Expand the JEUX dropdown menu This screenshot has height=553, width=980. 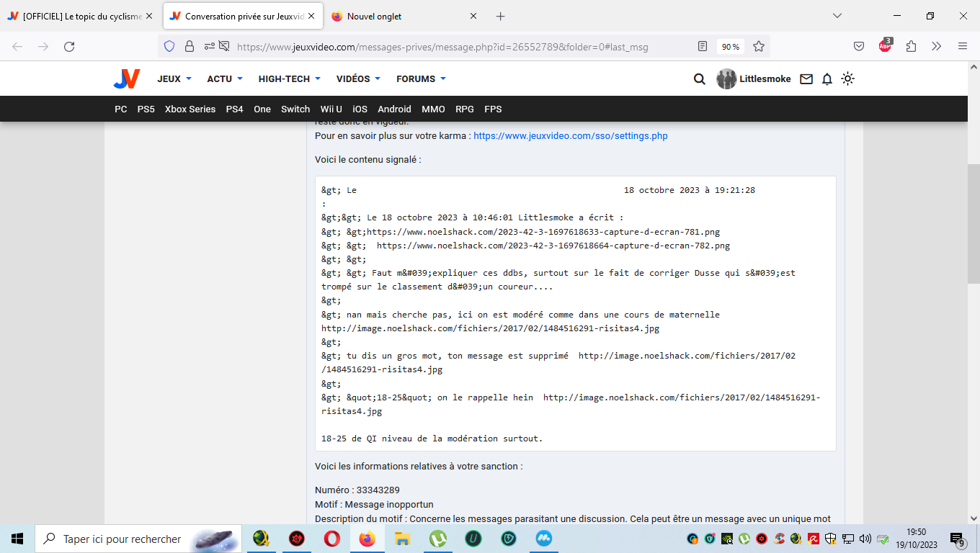click(x=174, y=79)
